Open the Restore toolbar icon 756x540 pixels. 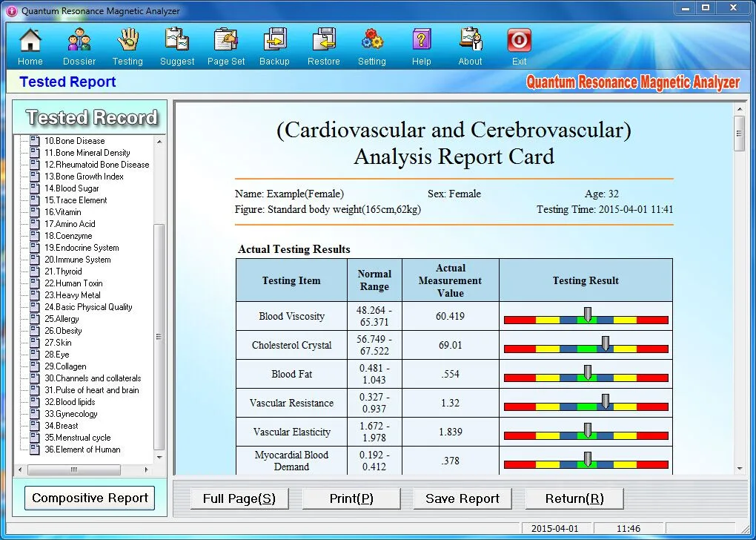coord(324,41)
